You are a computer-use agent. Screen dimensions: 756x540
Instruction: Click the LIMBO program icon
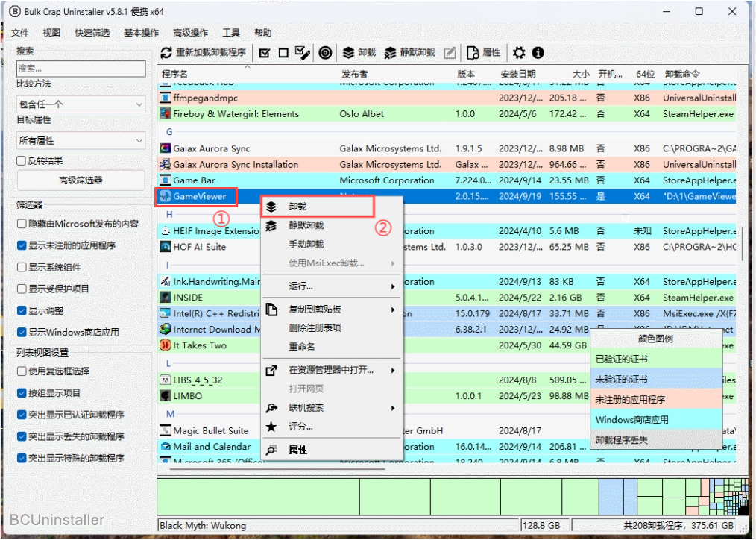[166, 396]
